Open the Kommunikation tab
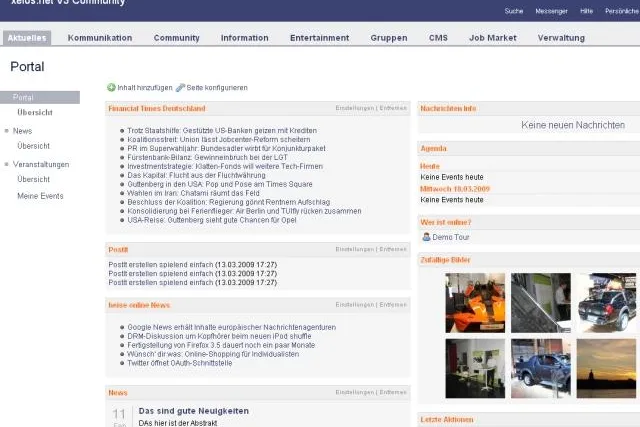The width and height of the screenshot is (640, 427). [x=100, y=38]
